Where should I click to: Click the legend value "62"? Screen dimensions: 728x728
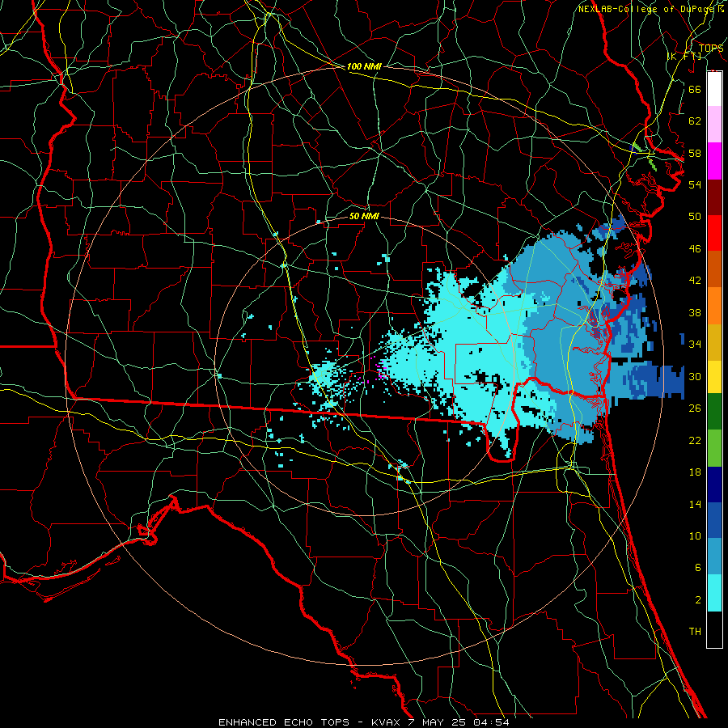695,121
